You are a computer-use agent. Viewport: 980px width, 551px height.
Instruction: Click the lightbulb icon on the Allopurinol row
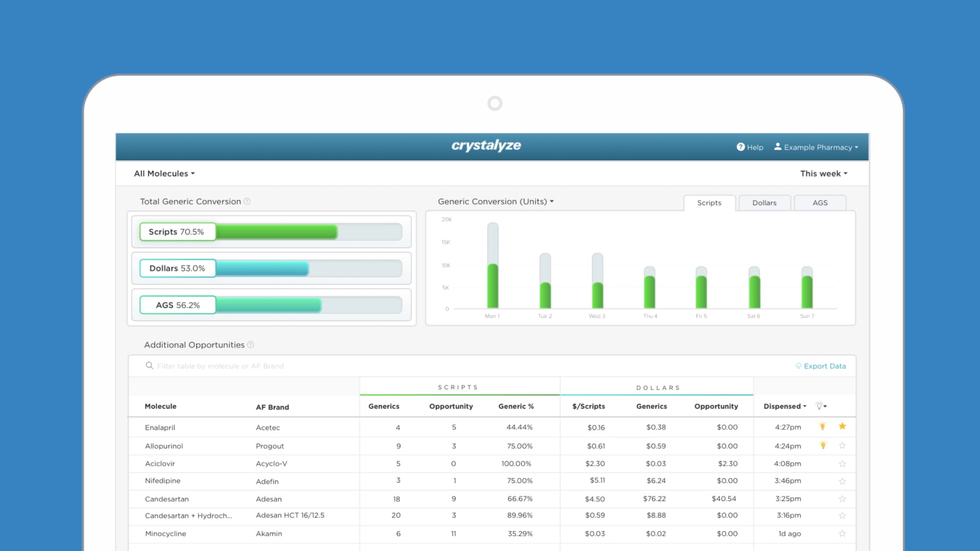pos(823,445)
